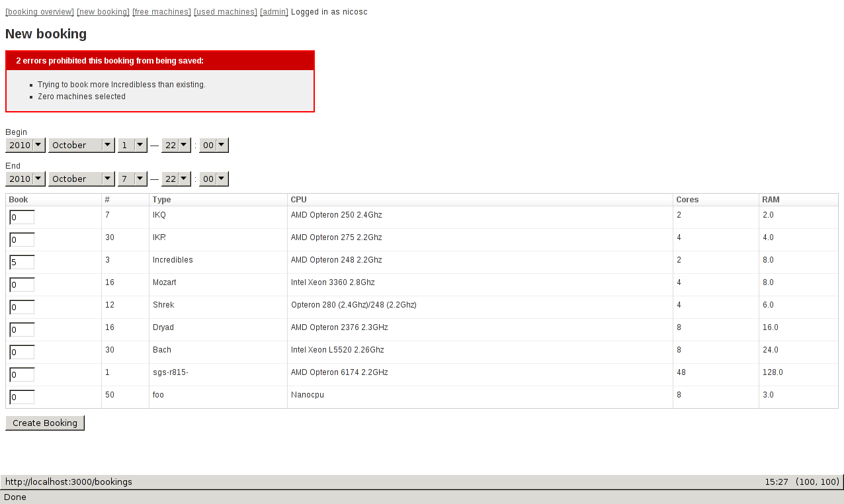
Task: Click the Book field for foo row
Action: pyautogui.click(x=22, y=398)
